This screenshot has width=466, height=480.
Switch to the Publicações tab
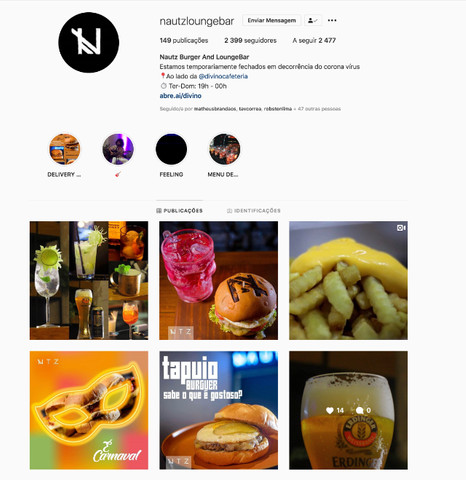[180, 211]
